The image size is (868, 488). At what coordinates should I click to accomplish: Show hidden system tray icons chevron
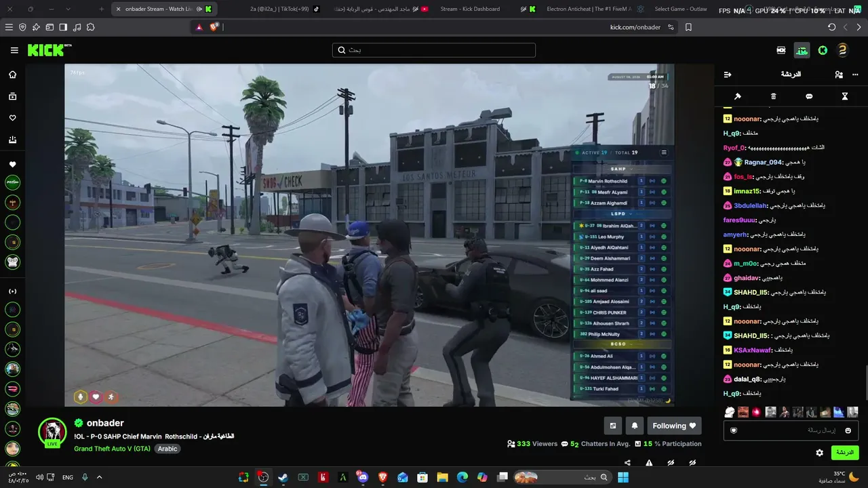pyautogui.click(x=99, y=477)
